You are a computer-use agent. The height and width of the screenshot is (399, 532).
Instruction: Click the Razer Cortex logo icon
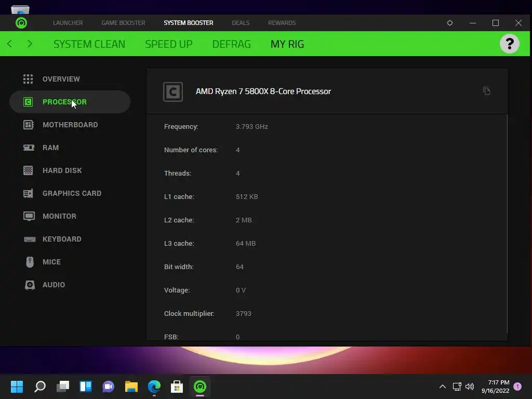(21, 23)
